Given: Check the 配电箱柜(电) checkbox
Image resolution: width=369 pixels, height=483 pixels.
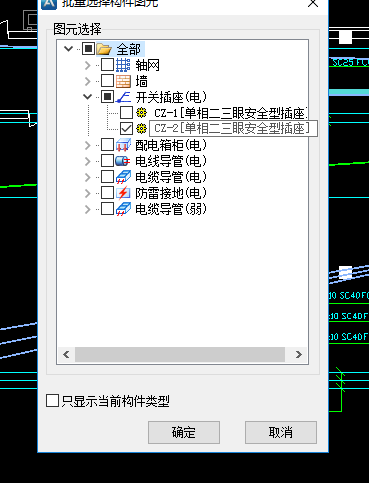Looking at the screenshot, I should point(107,145).
